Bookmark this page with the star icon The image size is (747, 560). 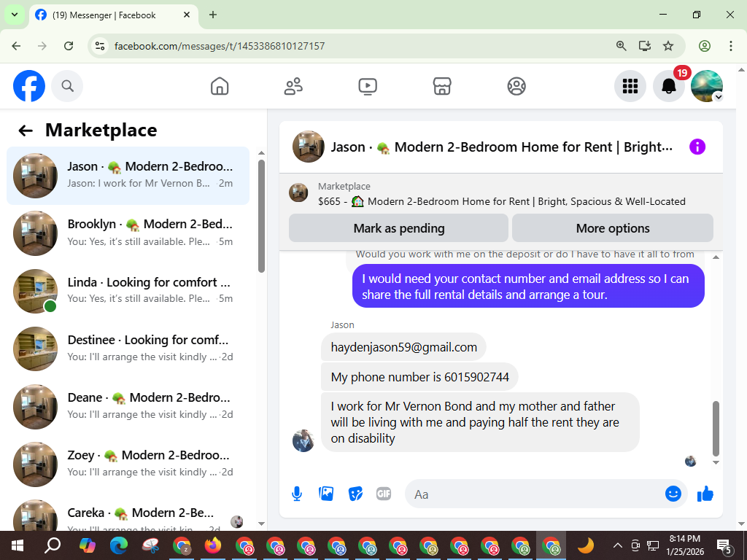coord(668,46)
